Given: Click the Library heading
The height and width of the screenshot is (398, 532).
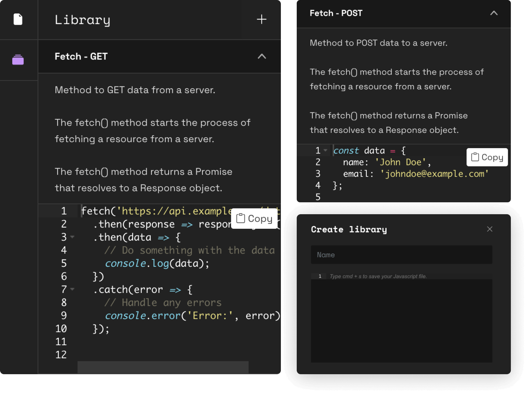Looking at the screenshot, I should 83,20.
